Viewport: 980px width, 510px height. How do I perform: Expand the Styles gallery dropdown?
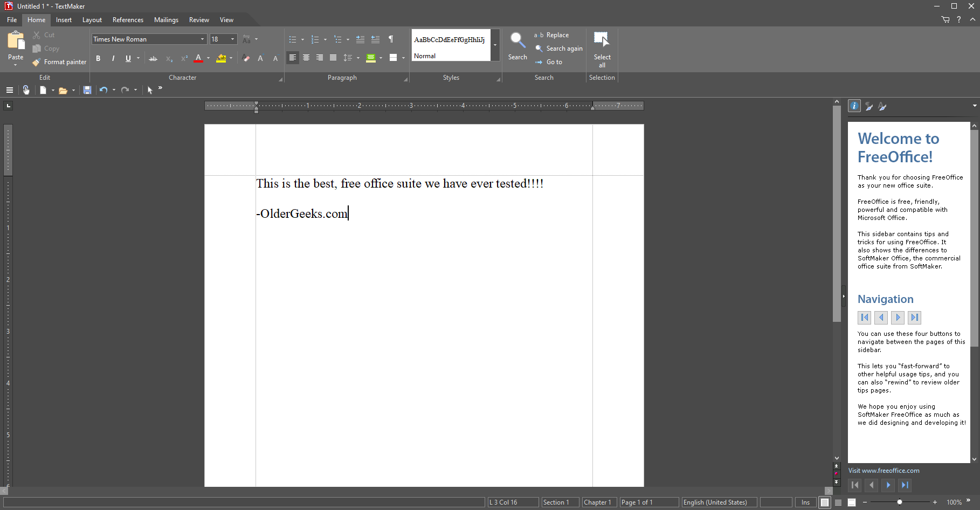tap(495, 45)
